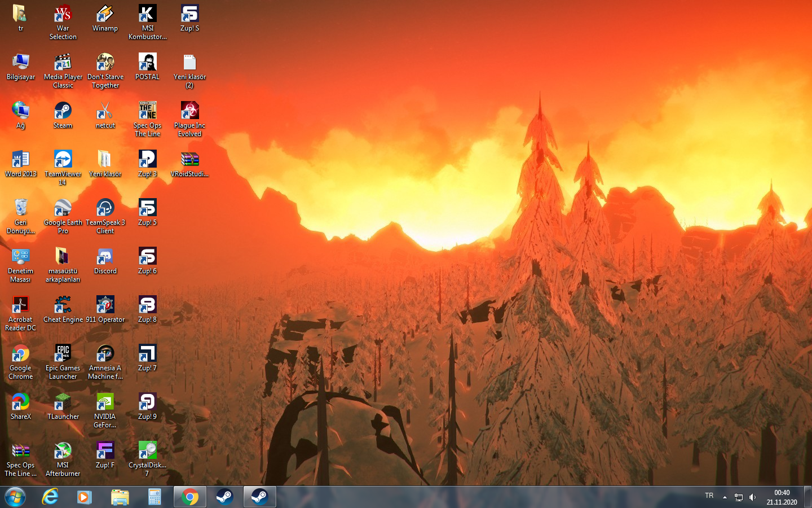Click the Steam shortcut on the desktop
Screen dimensions: 812x508
[x=63, y=115]
